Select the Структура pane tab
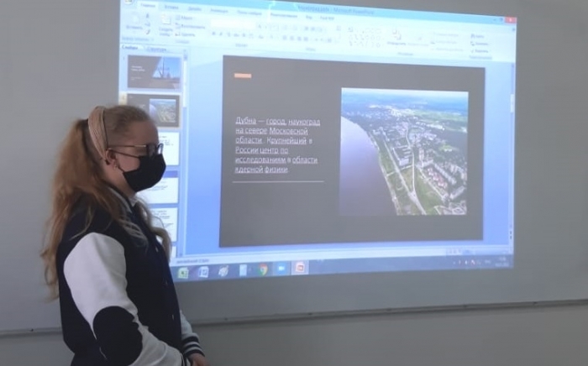The width and height of the screenshot is (588, 366). pos(155,49)
